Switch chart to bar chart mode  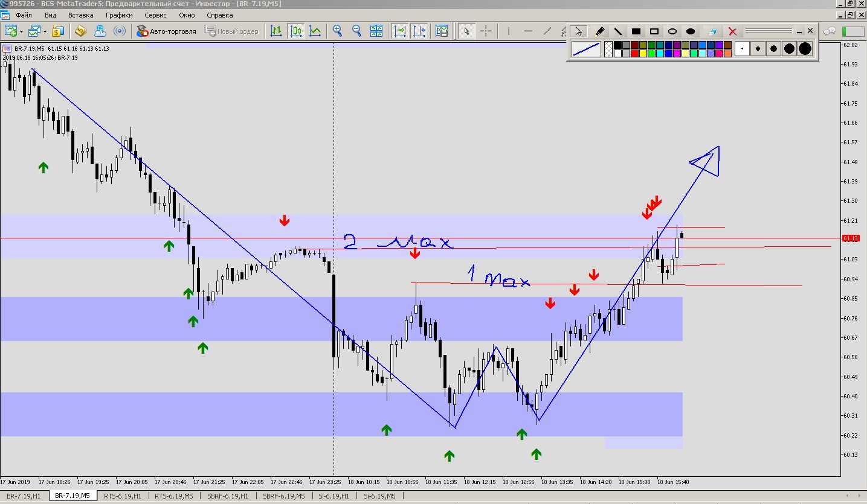click(x=276, y=31)
